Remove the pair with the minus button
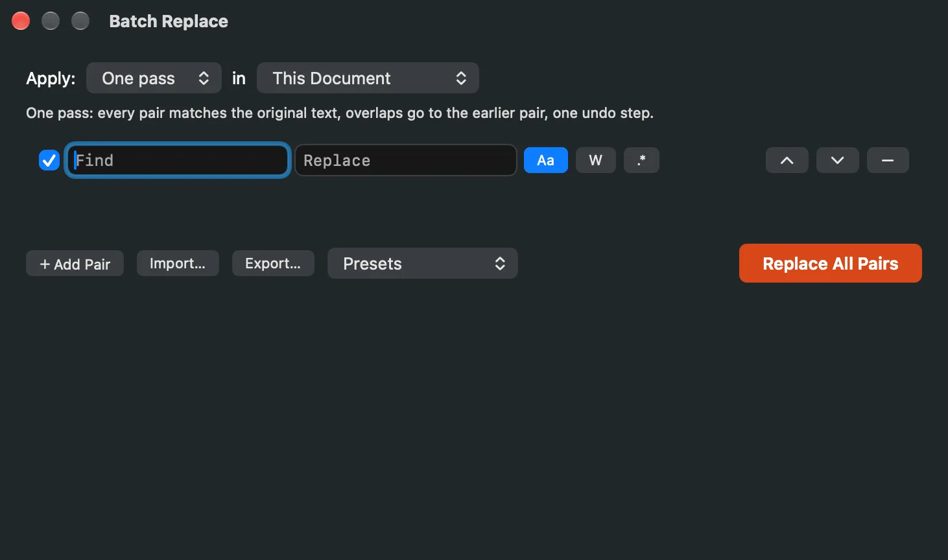 click(x=888, y=160)
